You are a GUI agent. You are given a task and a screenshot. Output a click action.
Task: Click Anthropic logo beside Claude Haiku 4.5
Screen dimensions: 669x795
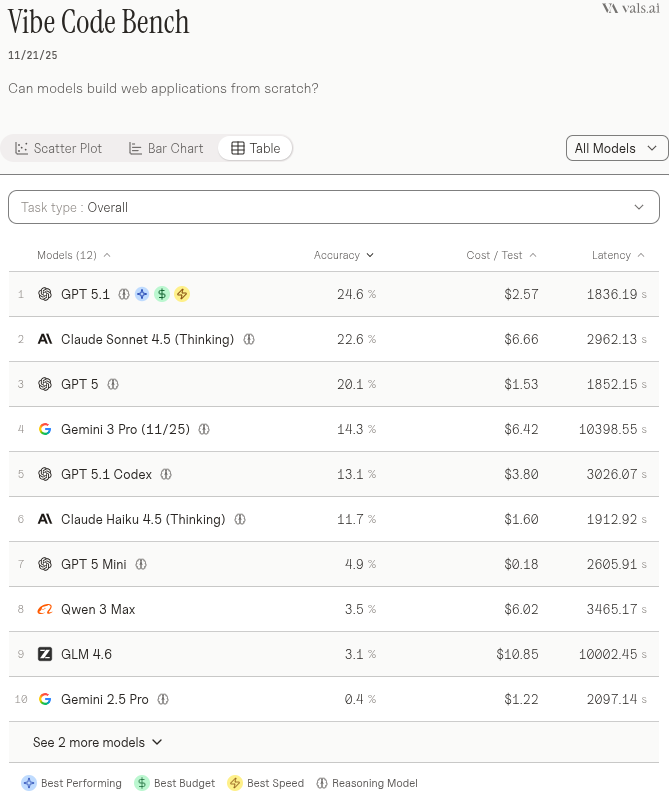tap(45, 519)
